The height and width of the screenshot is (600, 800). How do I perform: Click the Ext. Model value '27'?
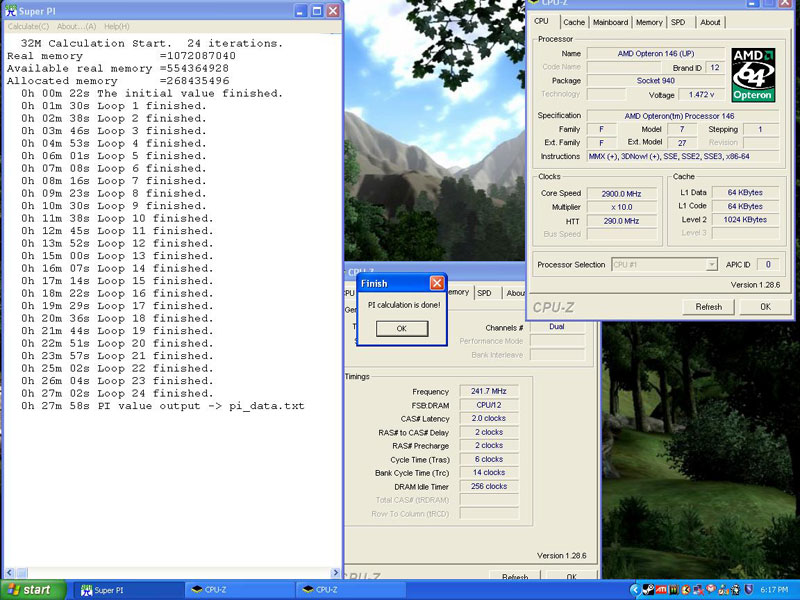[x=682, y=143]
